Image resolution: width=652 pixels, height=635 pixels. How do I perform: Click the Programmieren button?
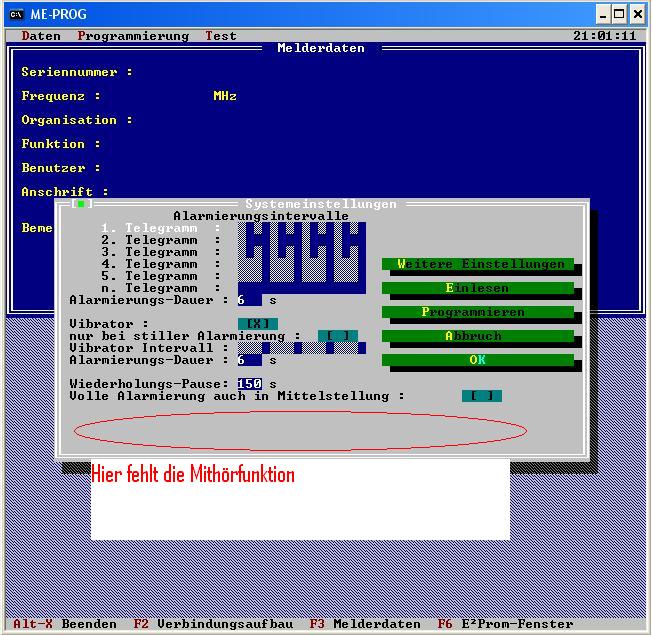click(x=478, y=312)
